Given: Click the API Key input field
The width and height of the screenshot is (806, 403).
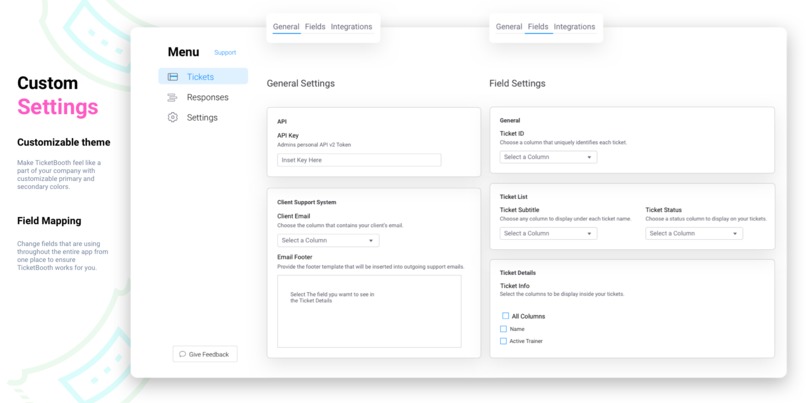Looking at the screenshot, I should coord(359,160).
